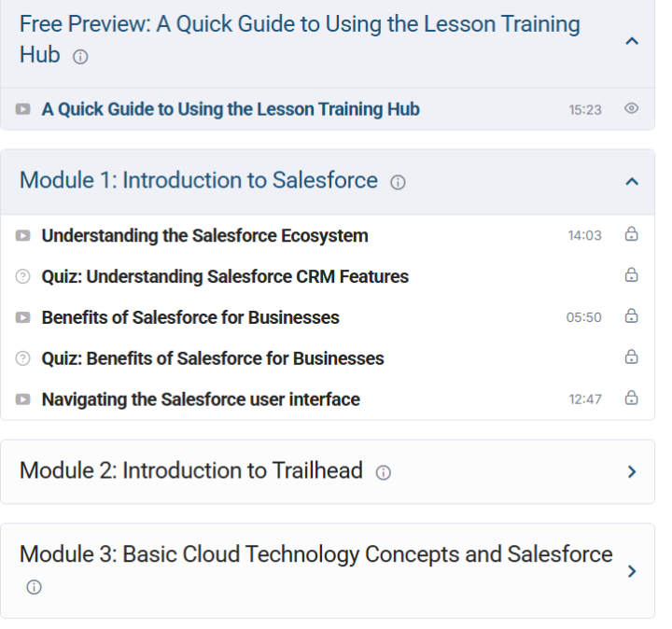672x629 pixels.
Task: Click quiz icon for Understanding Salesforce CRM Features
Action: point(22,276)
